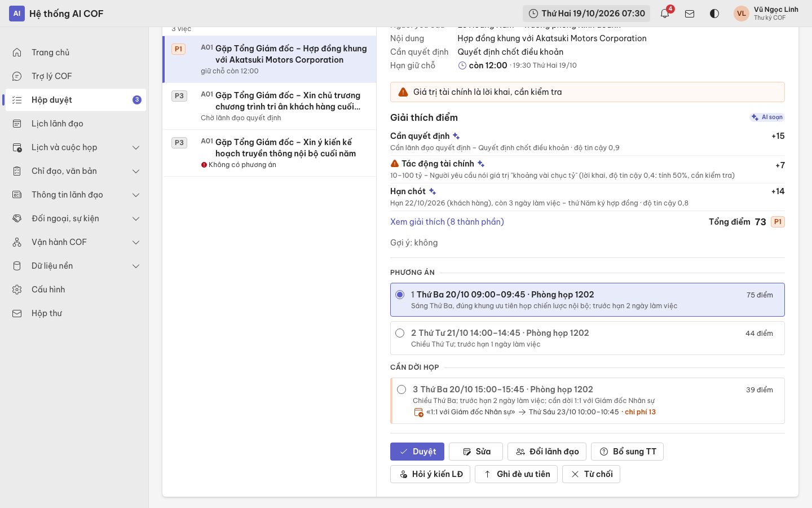Click the Đối ngoại, sự kiện handshake icon

pos(17,218)
